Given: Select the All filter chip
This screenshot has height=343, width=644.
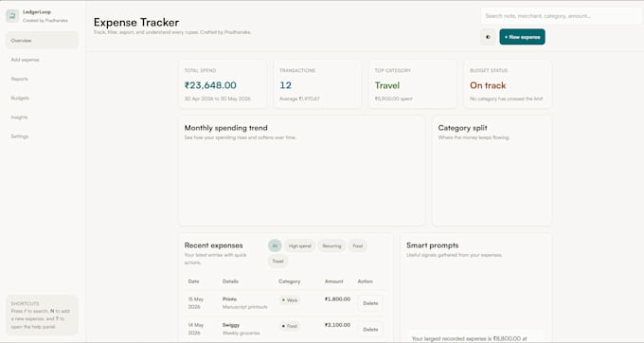Looking at the screenshot, I should pyautogui.click(x=275, y=245).
